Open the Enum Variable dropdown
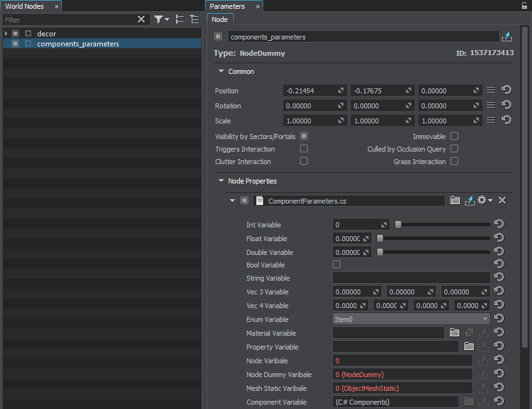Viewport: 532px width, 409px height. [x=411, y=319]
